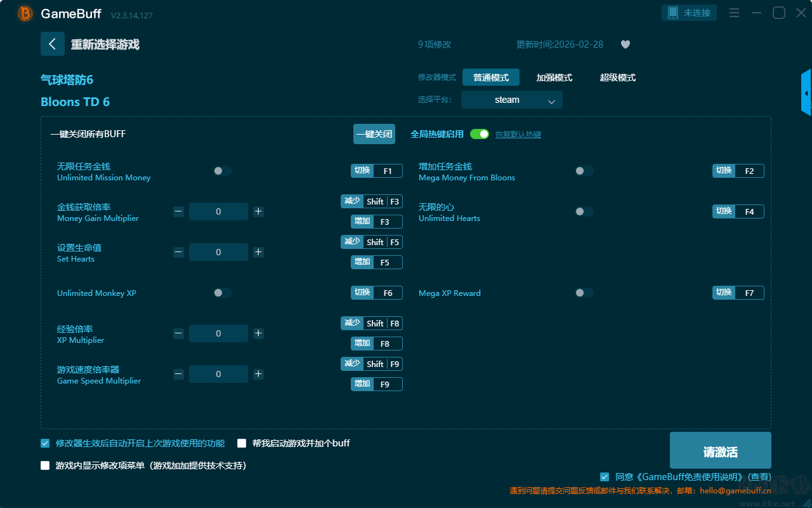Image resolution: width=812 pixels, height=508 pixels.
Task: Open the steam platform dropdown
Action: pos(511,100)
